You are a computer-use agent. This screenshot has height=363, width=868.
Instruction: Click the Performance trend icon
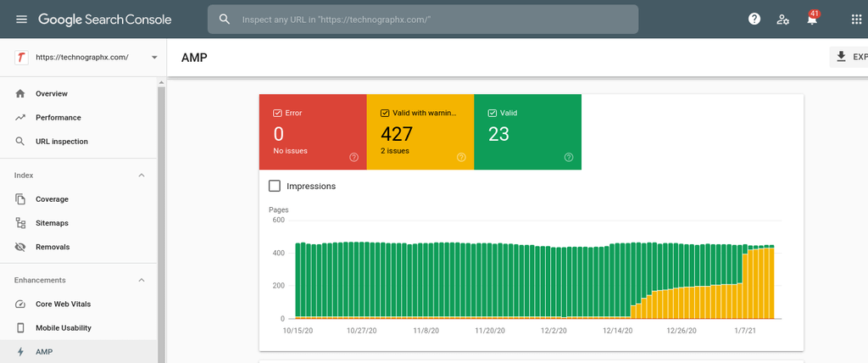pyautogui.click(x=20, y=118)
